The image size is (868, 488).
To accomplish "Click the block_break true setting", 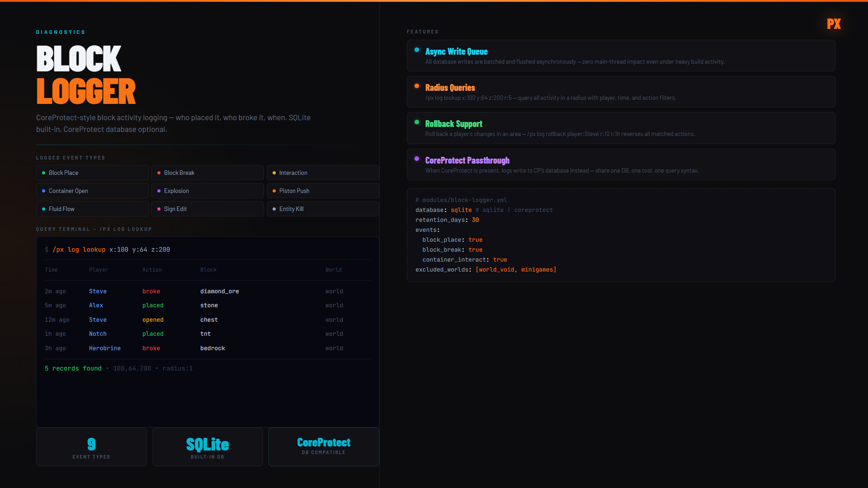I will tap(453, 250).
